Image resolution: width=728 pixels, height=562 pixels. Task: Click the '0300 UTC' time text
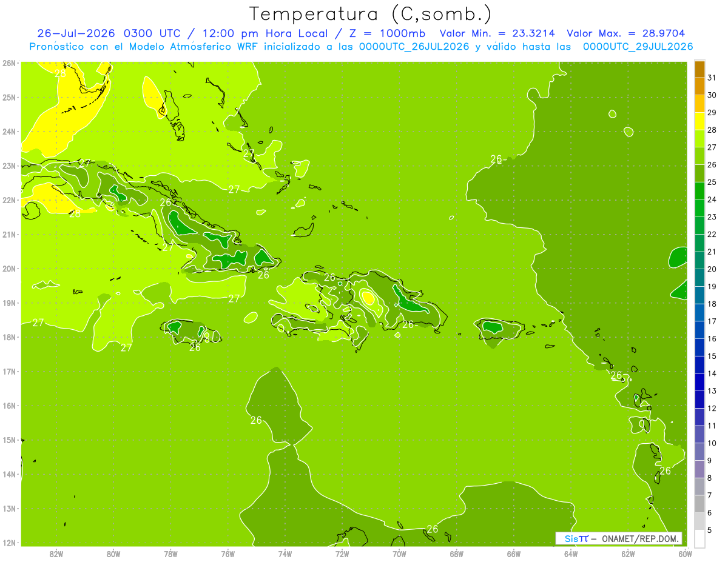(152, 33)
